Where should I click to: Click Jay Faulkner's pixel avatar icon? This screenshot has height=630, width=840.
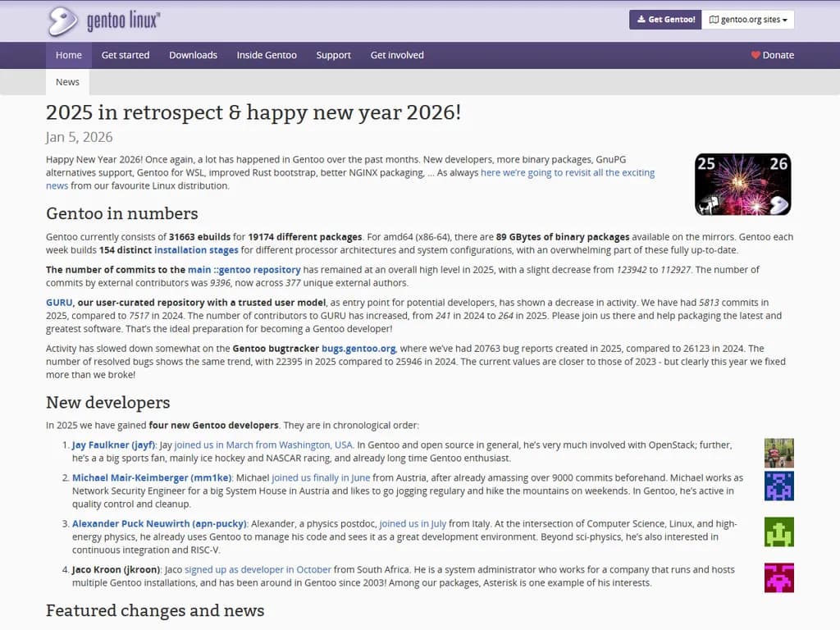778,452
